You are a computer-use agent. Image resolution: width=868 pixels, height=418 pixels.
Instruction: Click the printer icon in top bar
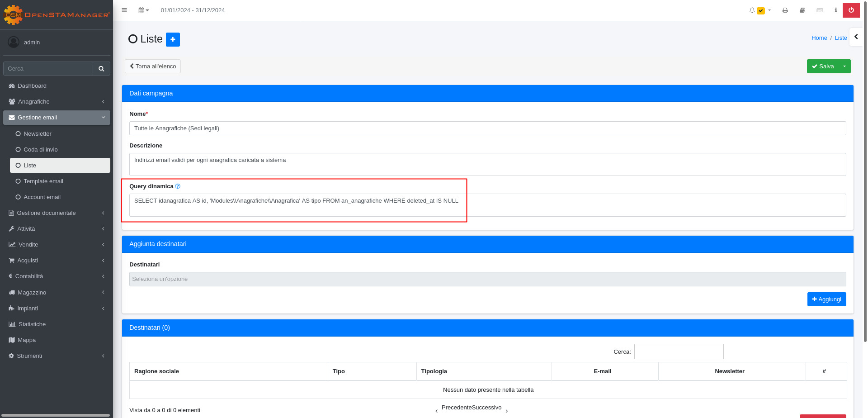click(x=785, y=10)
